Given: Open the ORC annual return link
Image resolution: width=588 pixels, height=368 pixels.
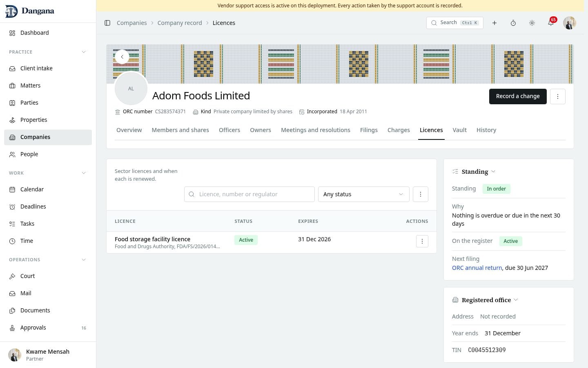Looking at the screenshot, I should point(477,268).
